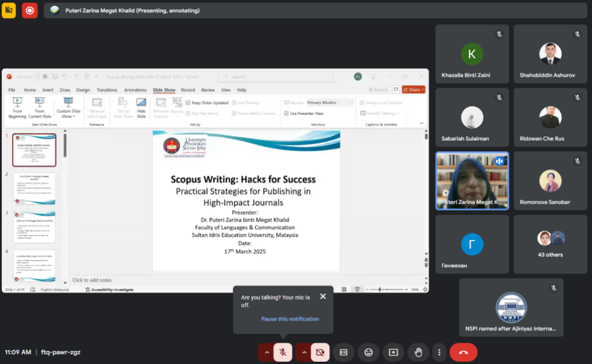
Task: Raise your hand in the meeting
Action: 418,352
